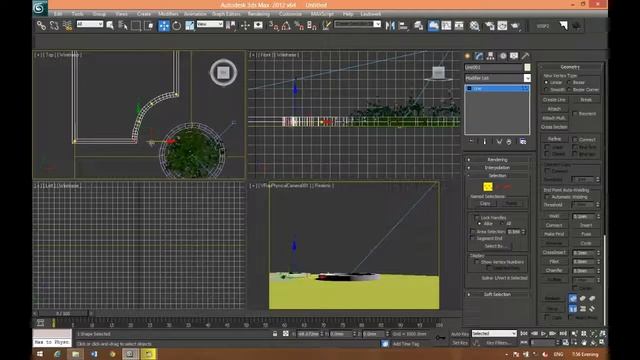Enable the Area Selection checkbox

click(x=473, y=232)
